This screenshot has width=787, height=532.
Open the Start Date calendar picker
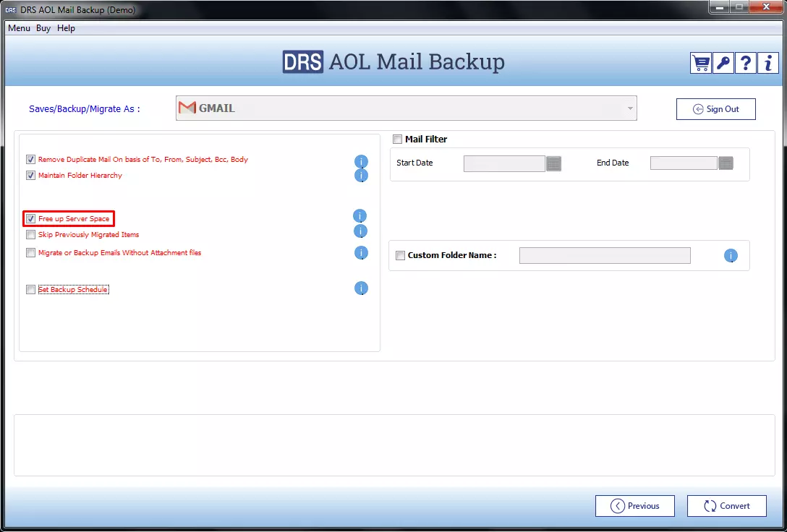[553, 163]
